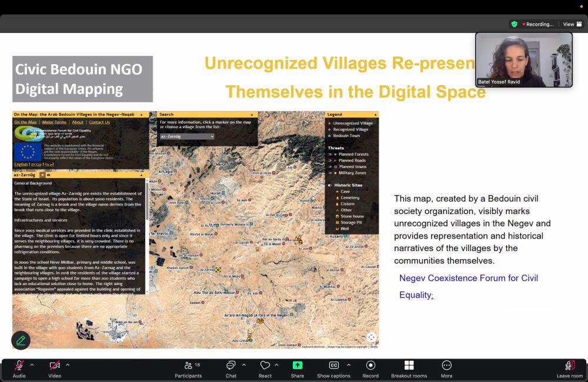Click the highlighted az-Zarnūg map marker

click(x=218, y=270)
